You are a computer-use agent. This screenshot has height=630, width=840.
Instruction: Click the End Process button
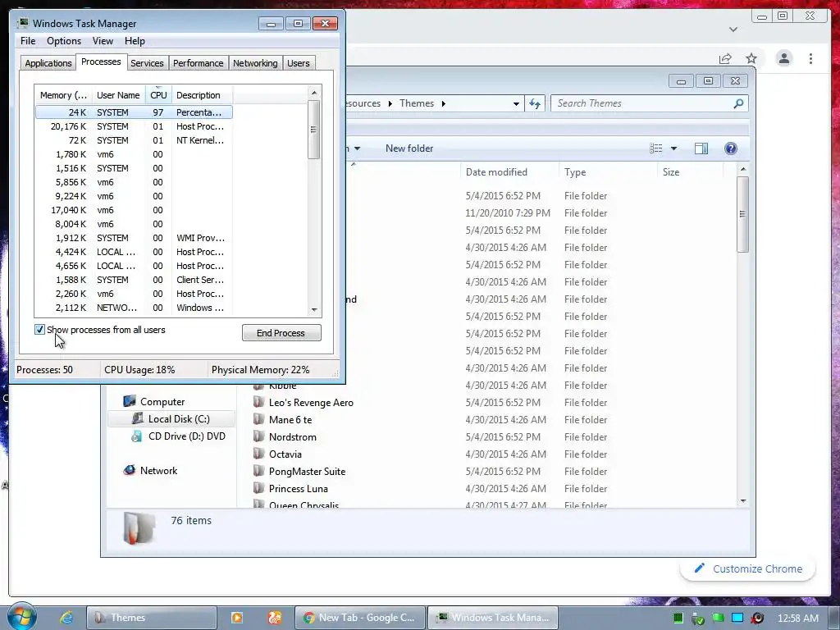(281, 333)
